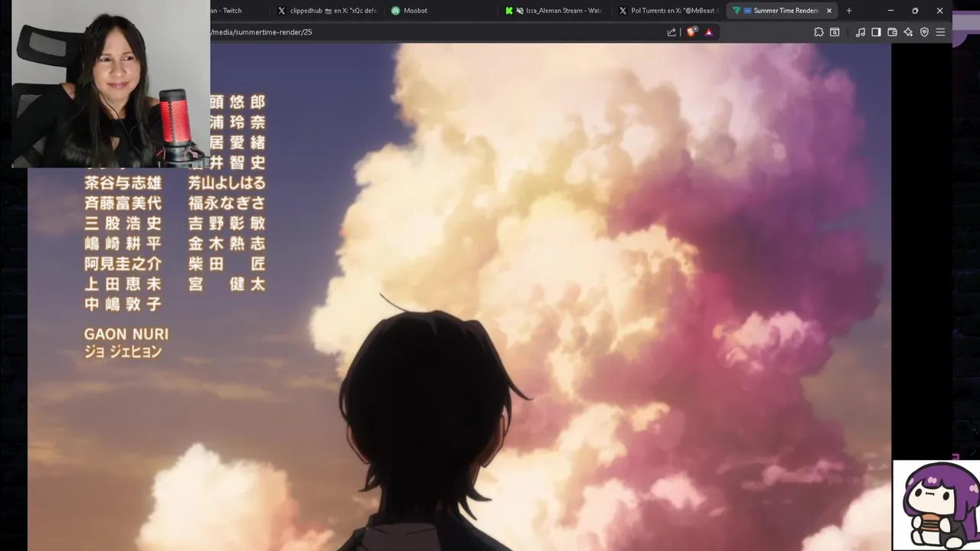Close the Summer Time Rendering tab
Viewport: 980px width, 551px height.
[x=829, y=11]
